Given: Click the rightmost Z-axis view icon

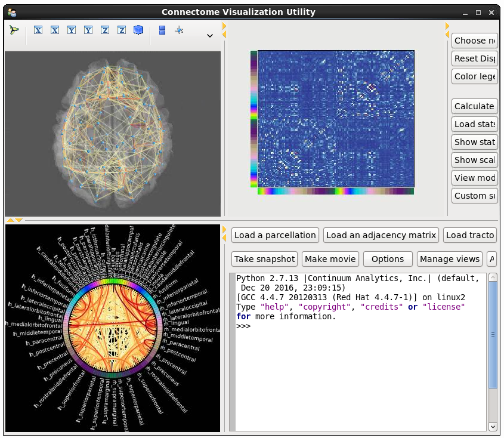Looking at the screenshot, I should pos(122,30).
